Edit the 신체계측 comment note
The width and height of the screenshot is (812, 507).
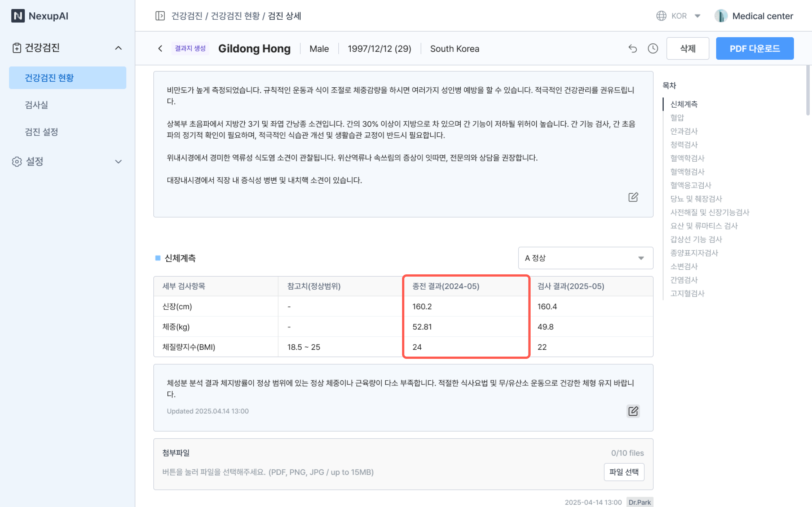[x=633, y=411]
